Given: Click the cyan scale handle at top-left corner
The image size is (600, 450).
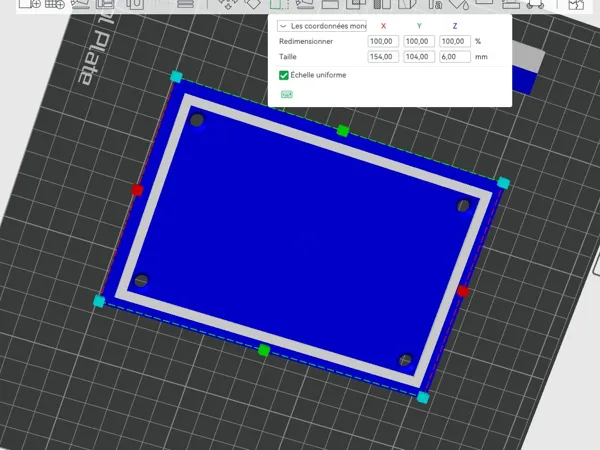Looking at the screenshot, I should [176, 77].
